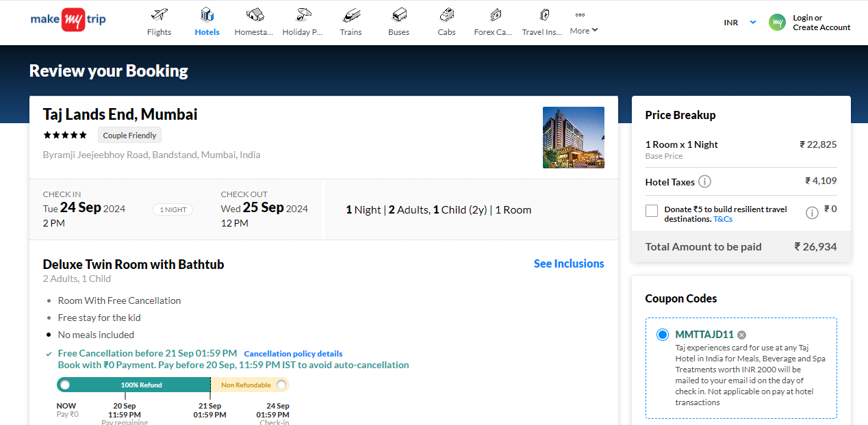Viewport: 868px width, 425px height.
Task: Open the Forex Card icon
Action: 496,14
